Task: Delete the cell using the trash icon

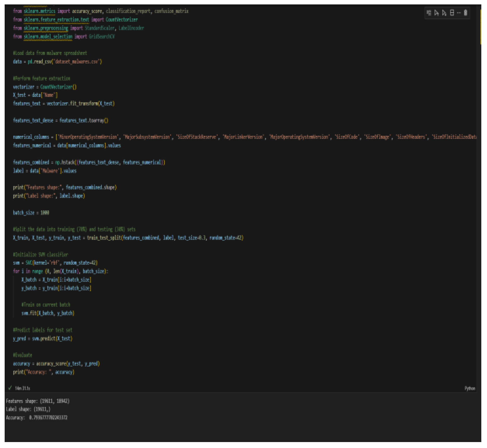Action: click(x=466, y=13)
